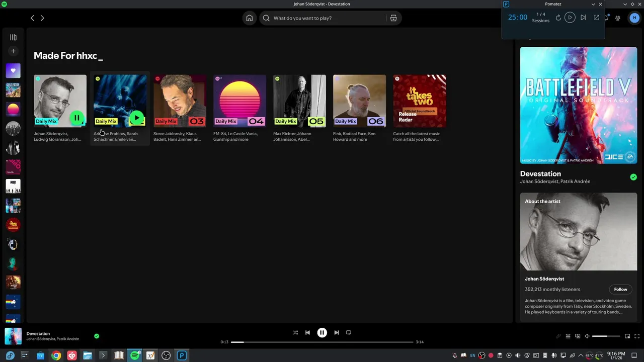Open the Browse icon in search bar

(x=393, y=18)
